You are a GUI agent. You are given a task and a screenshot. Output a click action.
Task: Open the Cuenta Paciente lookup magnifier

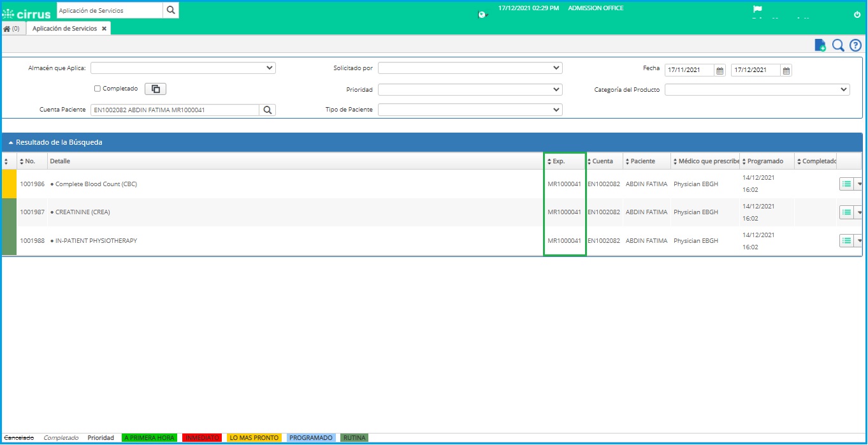click(x=267, y=109)
